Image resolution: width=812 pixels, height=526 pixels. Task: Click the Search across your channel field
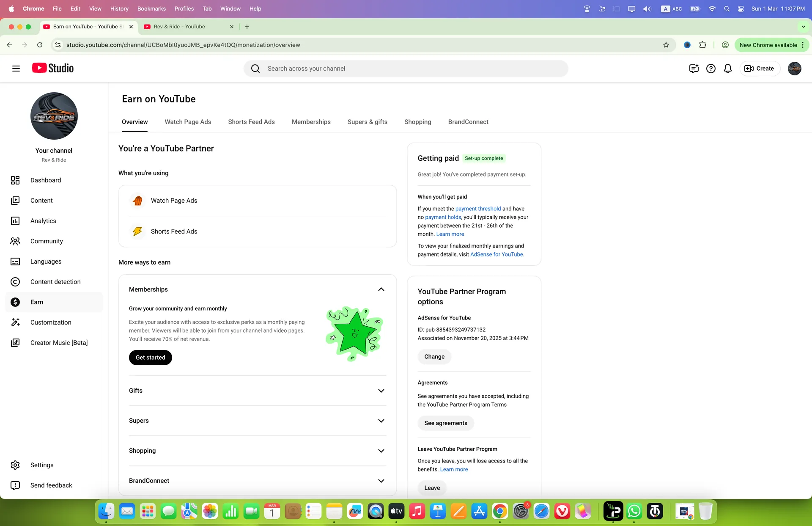[406, 69]
